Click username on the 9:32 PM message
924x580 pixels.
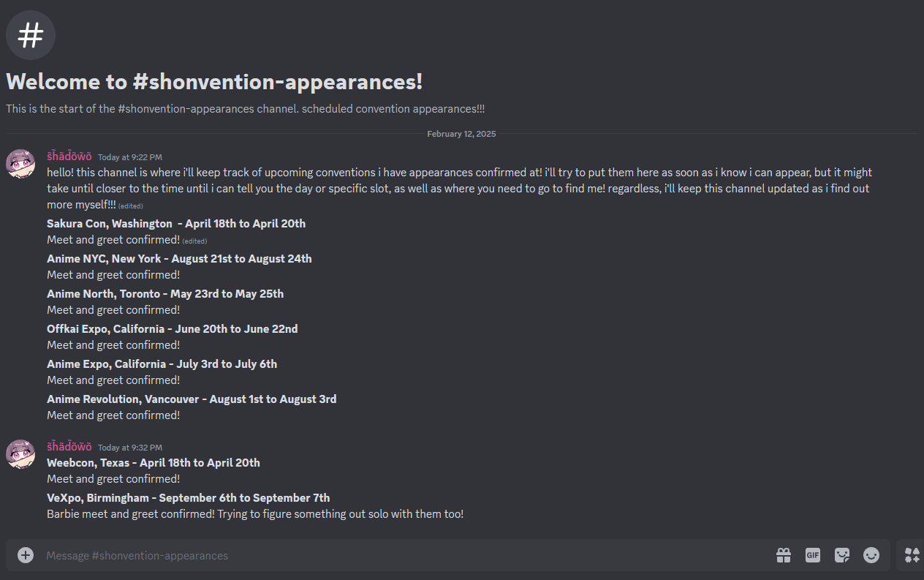(x=69, y=447)
